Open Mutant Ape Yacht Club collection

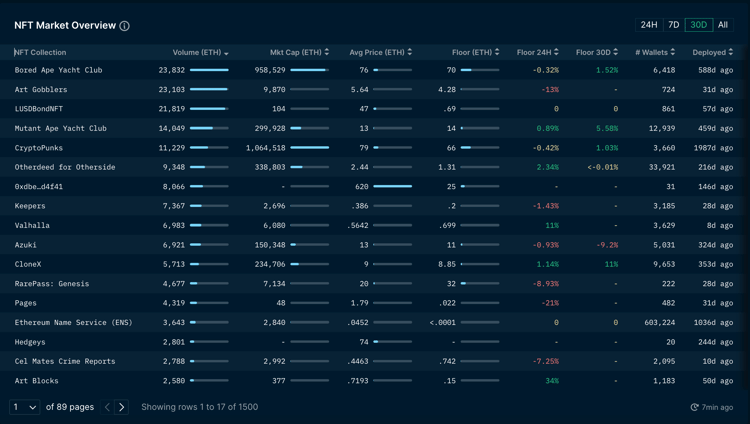(61, 128)
